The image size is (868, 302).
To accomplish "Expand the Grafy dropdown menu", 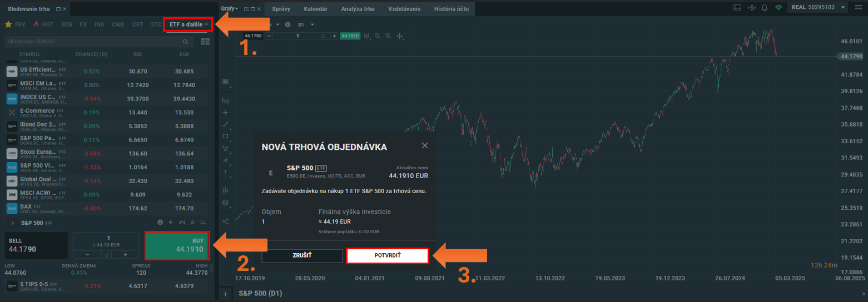I will (x=229, y=8).
